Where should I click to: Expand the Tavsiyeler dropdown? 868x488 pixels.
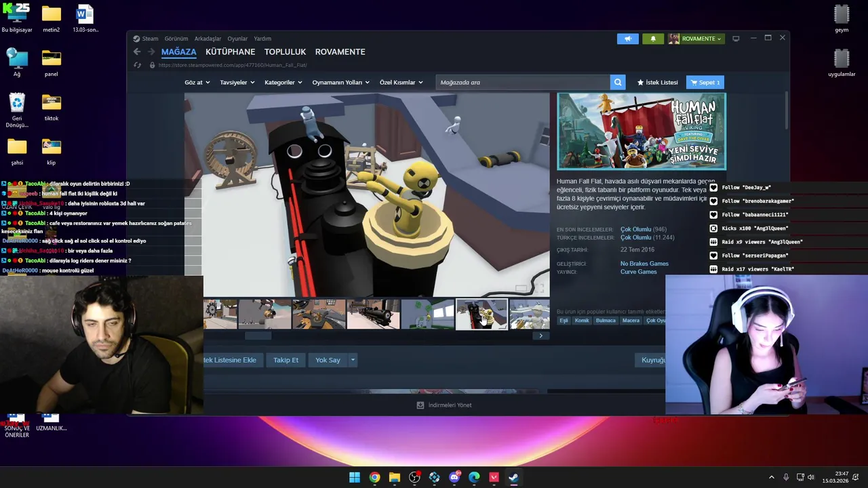pyautogui.click(x=237, y=83)
